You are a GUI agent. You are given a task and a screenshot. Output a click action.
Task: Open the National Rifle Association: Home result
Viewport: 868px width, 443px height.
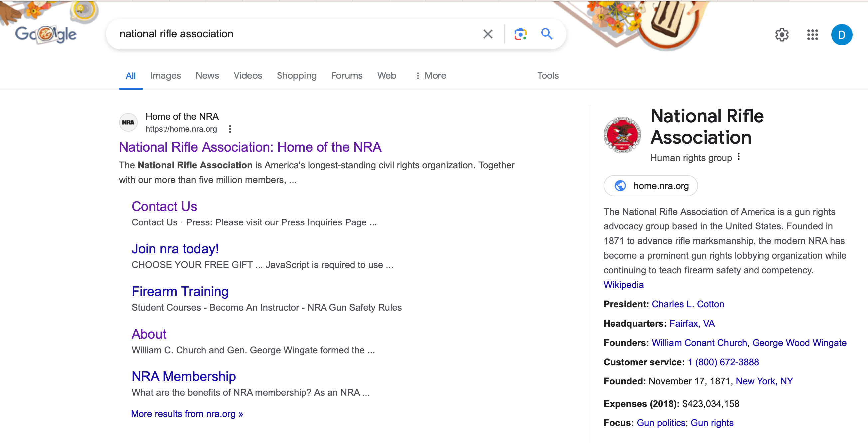pyautogui.click(x=250, y=147)
